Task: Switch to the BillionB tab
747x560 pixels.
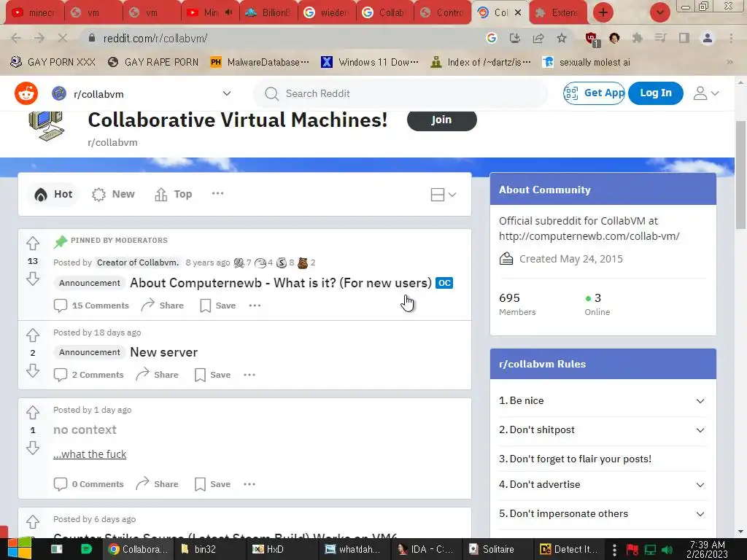Action: [268, 13]
